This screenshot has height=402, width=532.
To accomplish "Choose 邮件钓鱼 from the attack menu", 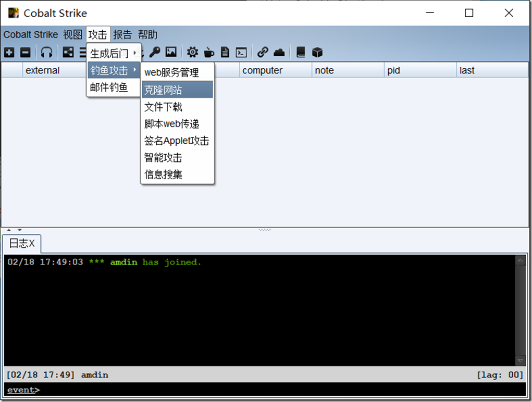I will point(114,87).
